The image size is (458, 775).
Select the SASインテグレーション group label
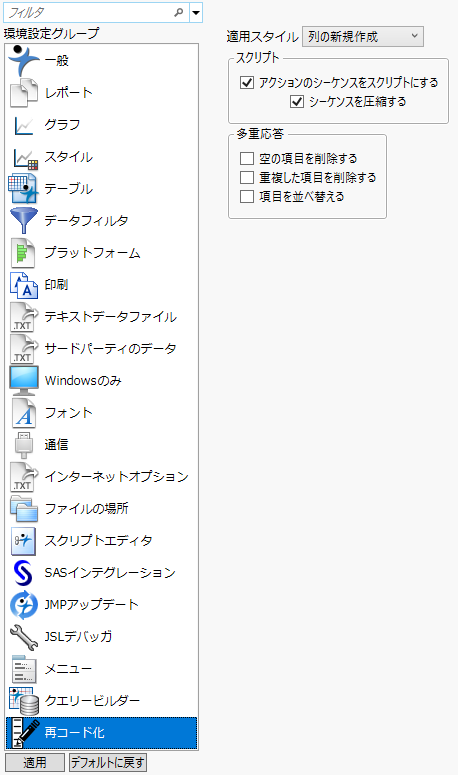[x=110, y=572]
